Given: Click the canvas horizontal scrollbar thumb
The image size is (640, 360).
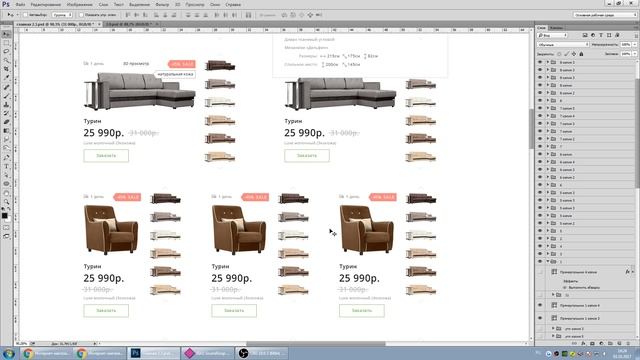Looking at the screenshot, I should [x=316, y=344].
